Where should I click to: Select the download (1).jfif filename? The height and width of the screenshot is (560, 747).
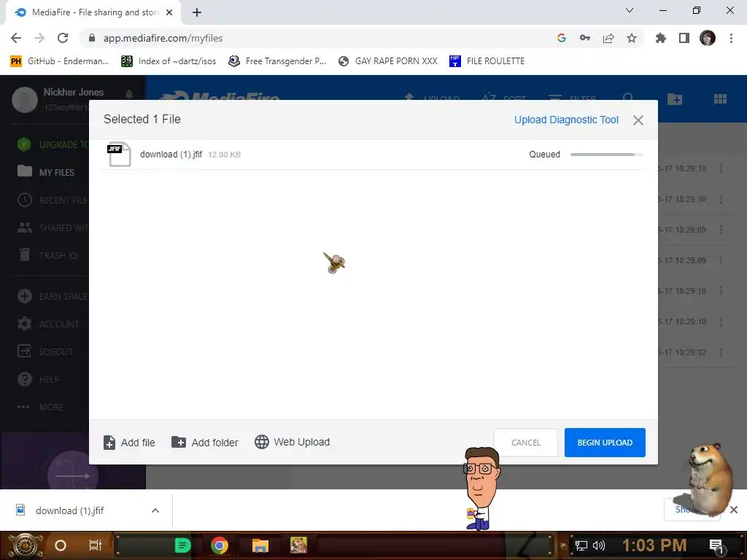171,155
